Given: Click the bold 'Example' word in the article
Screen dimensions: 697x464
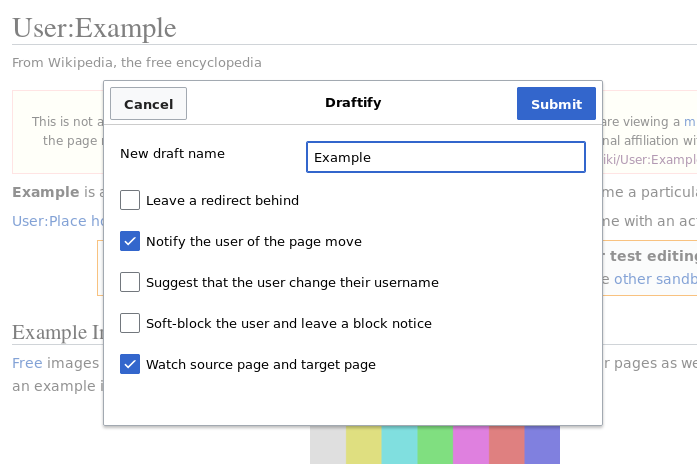Looking at the screenshot, I should 46,192.
